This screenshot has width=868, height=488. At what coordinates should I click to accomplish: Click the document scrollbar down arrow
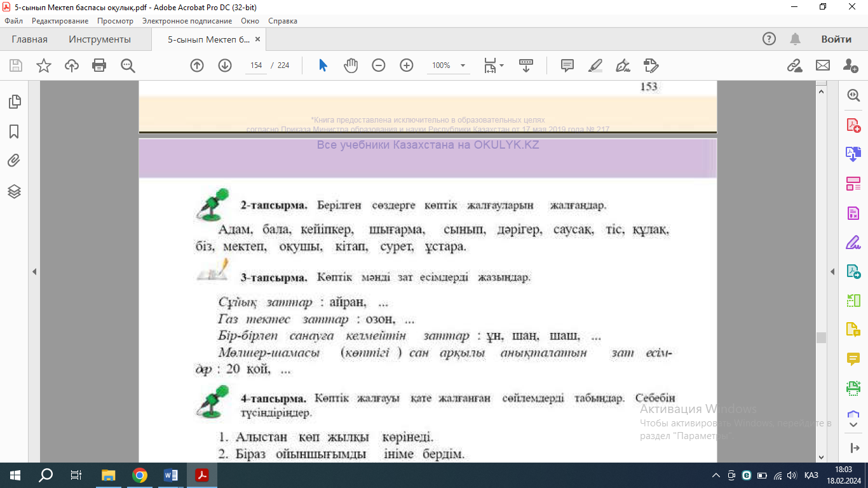(821, 458)
